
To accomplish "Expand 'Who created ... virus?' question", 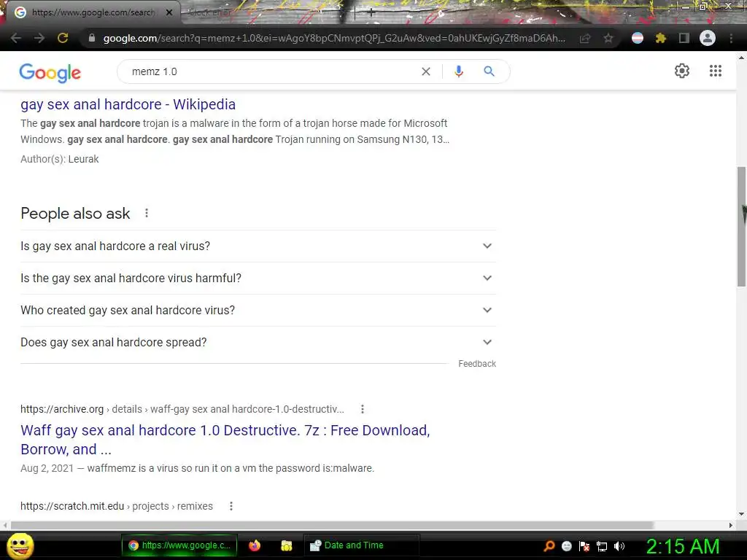I will 258,310.
